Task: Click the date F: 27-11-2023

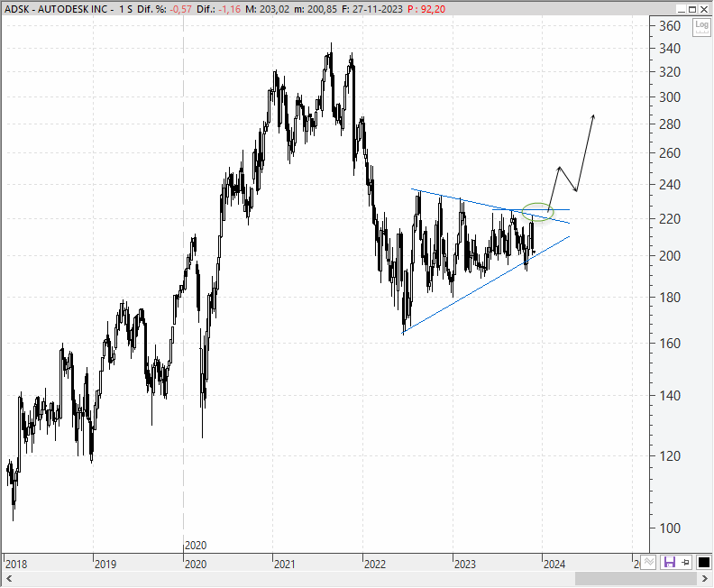Action: pyautogui.click(x=372, y=9)
